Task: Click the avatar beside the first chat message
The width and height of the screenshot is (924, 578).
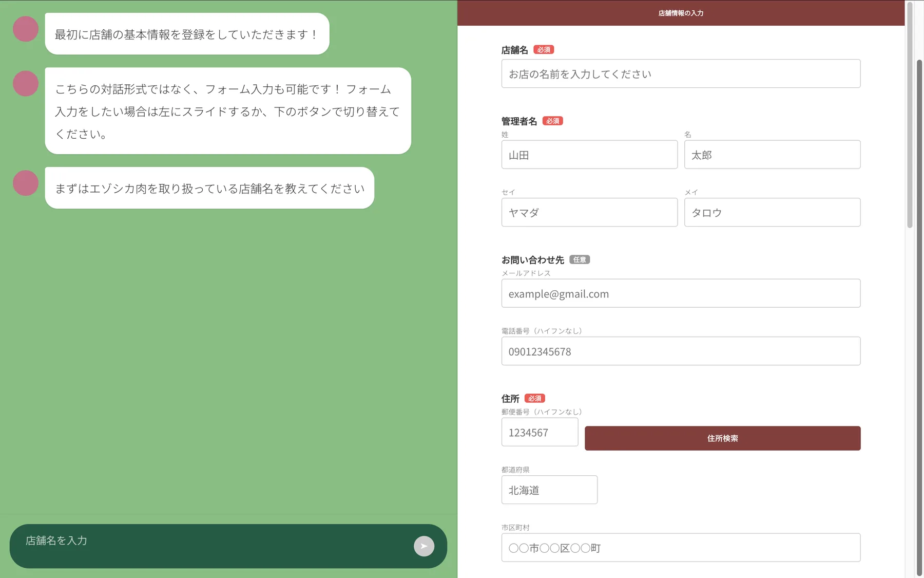Action: [26, 29]
